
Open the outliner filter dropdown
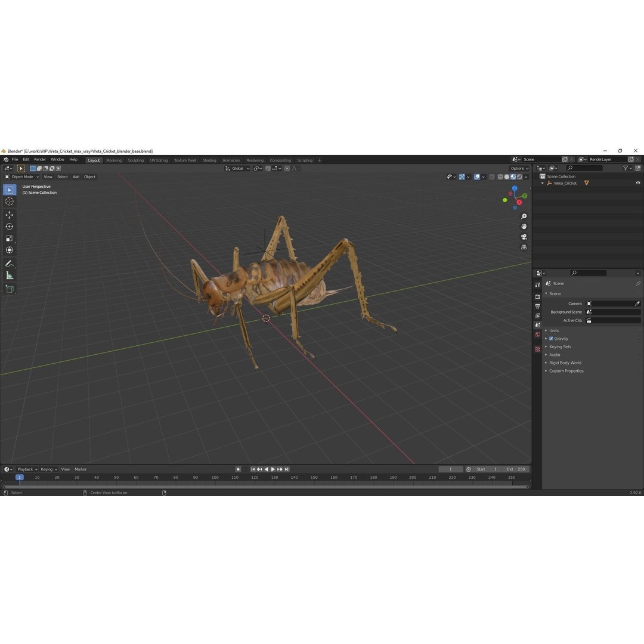pyautogui.click(x=627, y=168)
